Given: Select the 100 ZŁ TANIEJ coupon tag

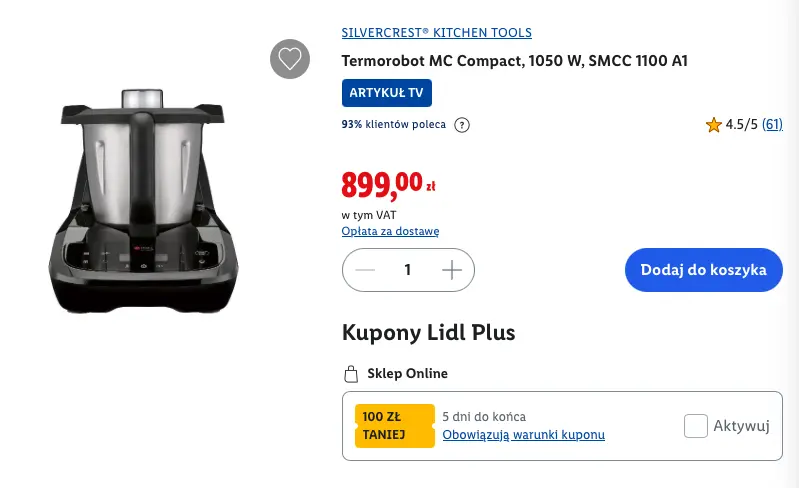Looking at the screenshot, I should tap(394, 426).
